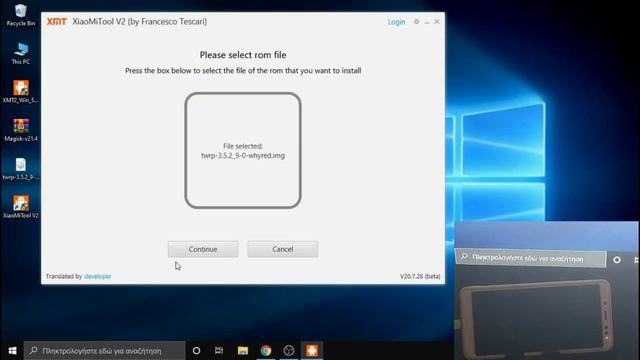The width and height of the screenshot is (640, 360).
Task: Select the XMT2_Win_S installer desktop icon
Action: pos(20,91)
